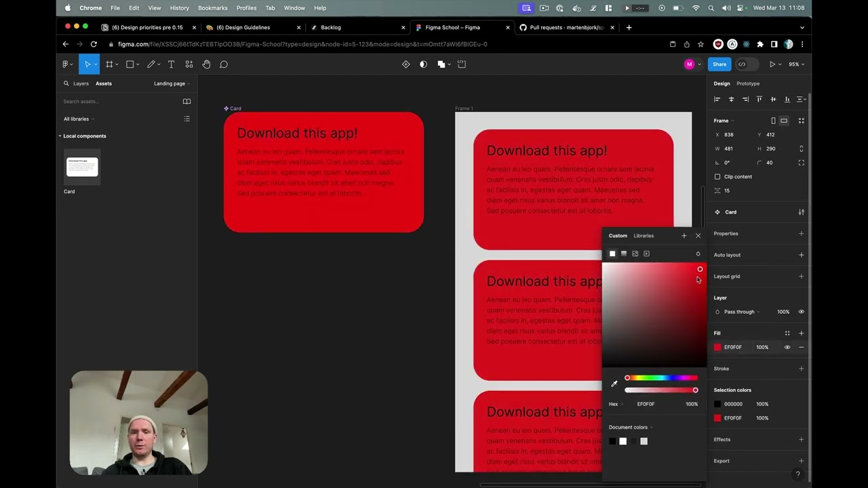Click the mask toggle icon in the top toolbar
The height and width of the screenshot is (488, 868).
423,64
